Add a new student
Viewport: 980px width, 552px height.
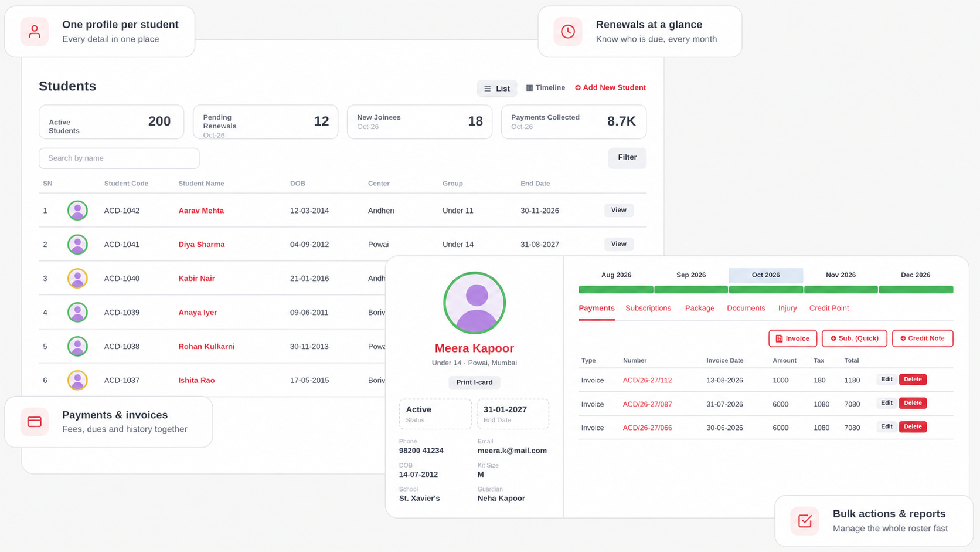[x=610, y=88]
